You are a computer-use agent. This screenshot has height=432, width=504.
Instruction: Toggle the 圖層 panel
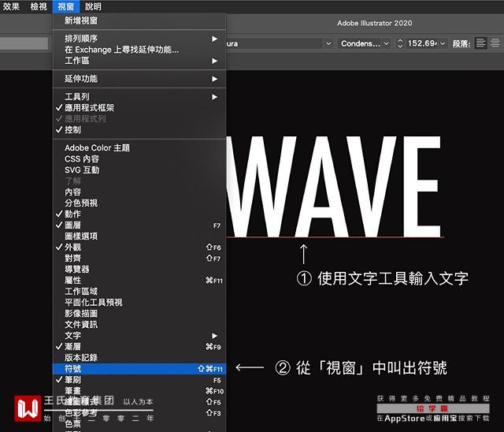click(139, 225)
